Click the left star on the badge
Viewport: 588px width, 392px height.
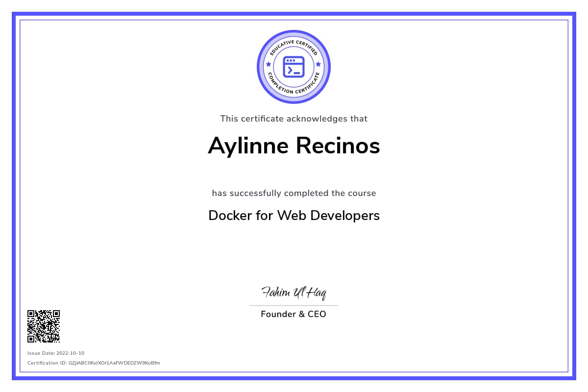click(268, 64)
